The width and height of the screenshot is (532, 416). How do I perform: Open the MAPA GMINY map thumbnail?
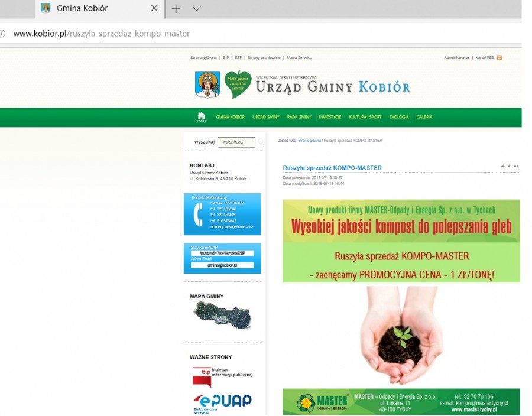tap(222, 315)
